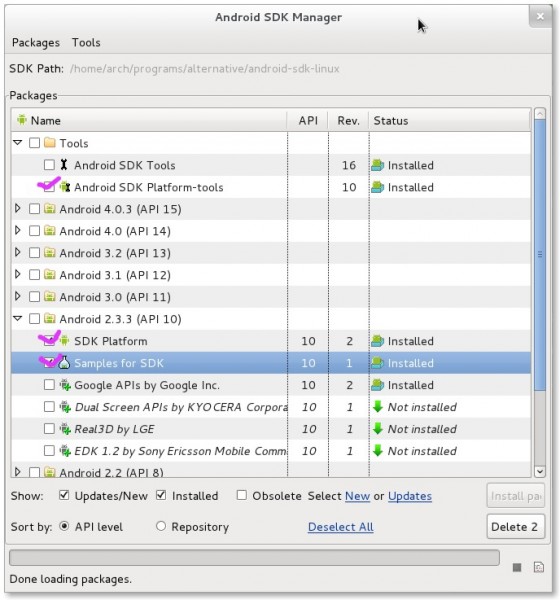Click the Install packages button
The width and height of the screenshot is (560, 600).
(x=515, y=496)
